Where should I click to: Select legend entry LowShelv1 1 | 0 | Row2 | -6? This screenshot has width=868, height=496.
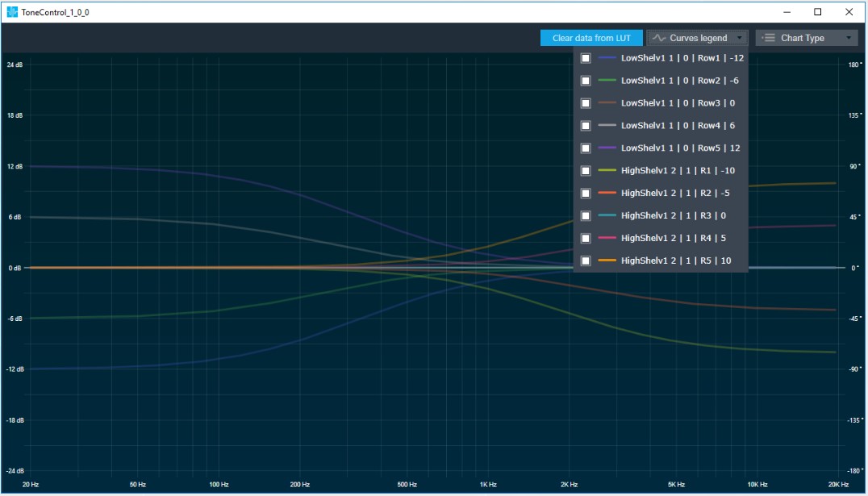680,81
